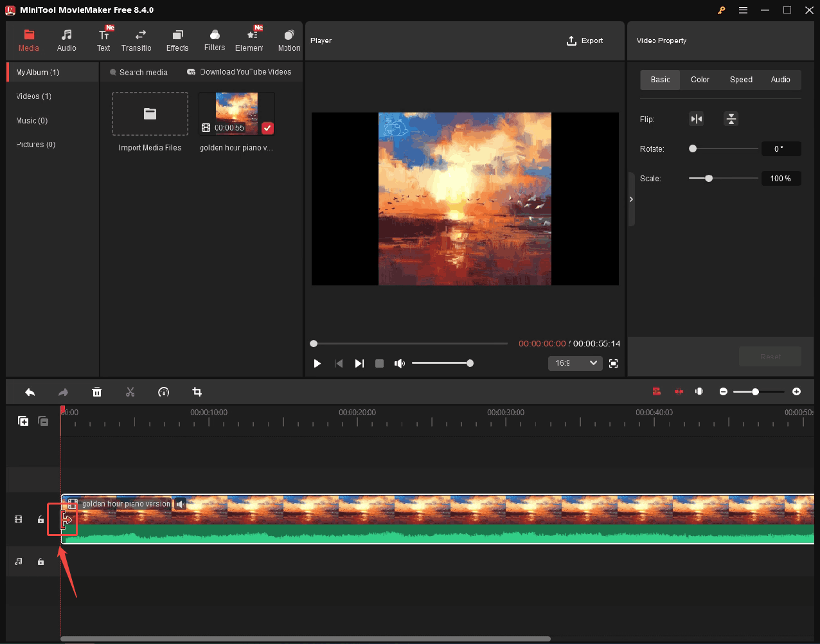Toggle the lock on the music track

[40, 561]
